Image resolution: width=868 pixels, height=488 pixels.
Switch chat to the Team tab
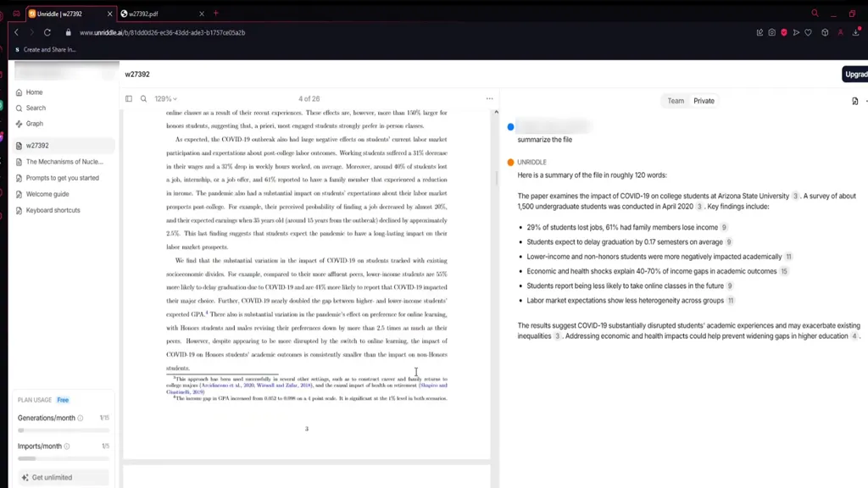676,101
